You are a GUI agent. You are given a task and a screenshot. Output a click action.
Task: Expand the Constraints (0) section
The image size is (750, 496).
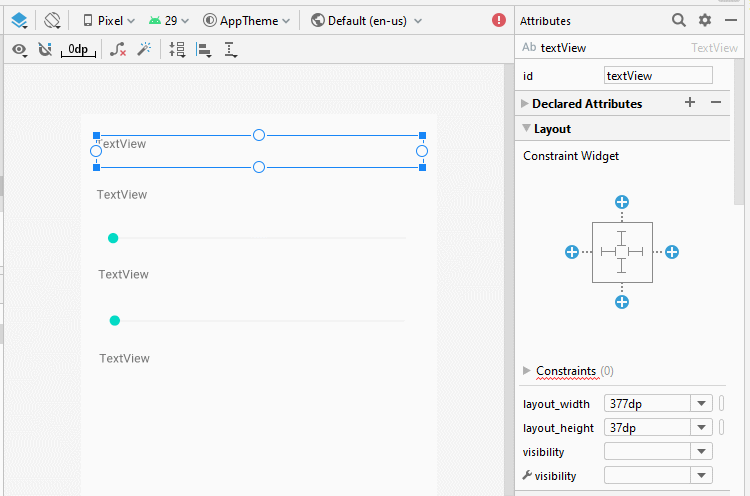pyautogui.click(x=527, y=371)
